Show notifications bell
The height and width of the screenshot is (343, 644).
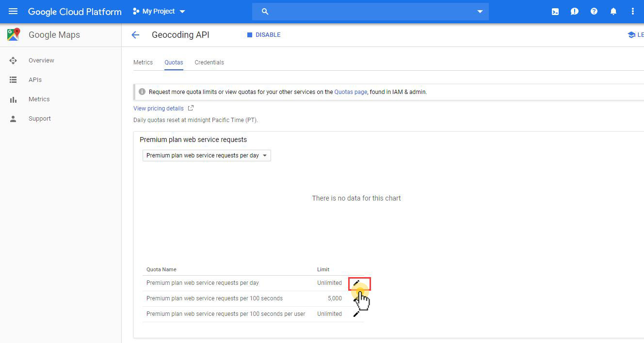613,12
